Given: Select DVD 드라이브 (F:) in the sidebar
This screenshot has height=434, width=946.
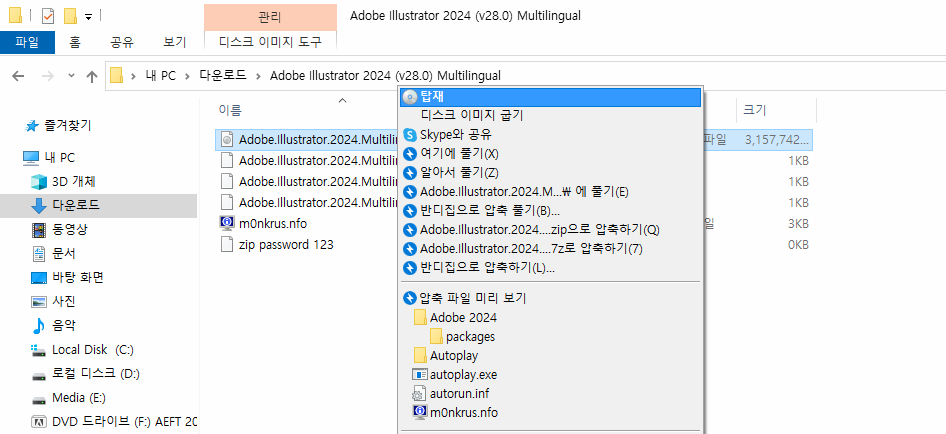Looking at the screenshot, I should 124,422.
